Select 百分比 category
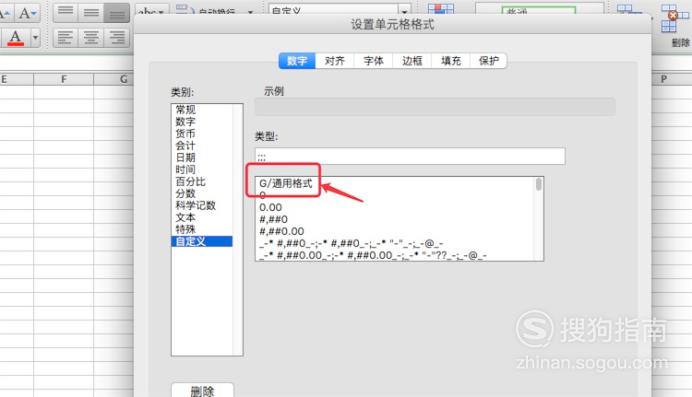 [202, 181]
